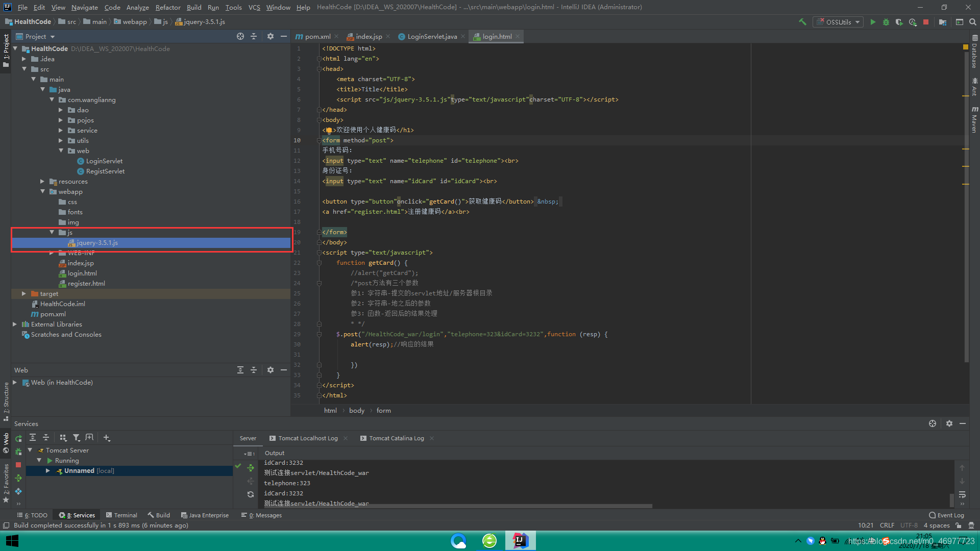Expand the resources folder
The height and width of the screenshot is (551, 980).
point(42,181)
